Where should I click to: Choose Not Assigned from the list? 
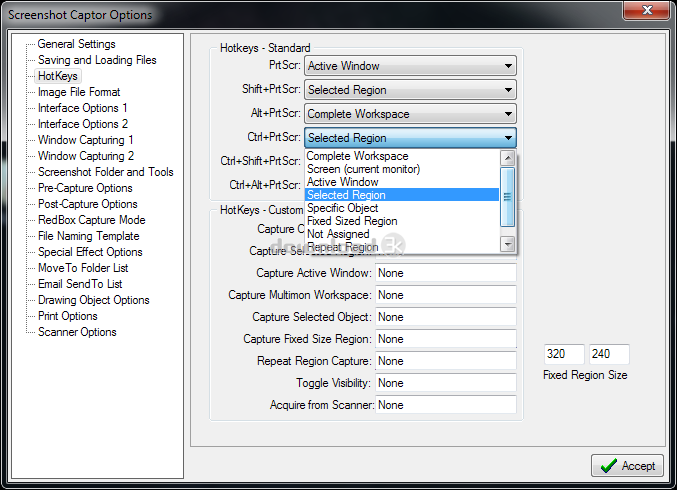pyautogui.click(x=402, y=234)
